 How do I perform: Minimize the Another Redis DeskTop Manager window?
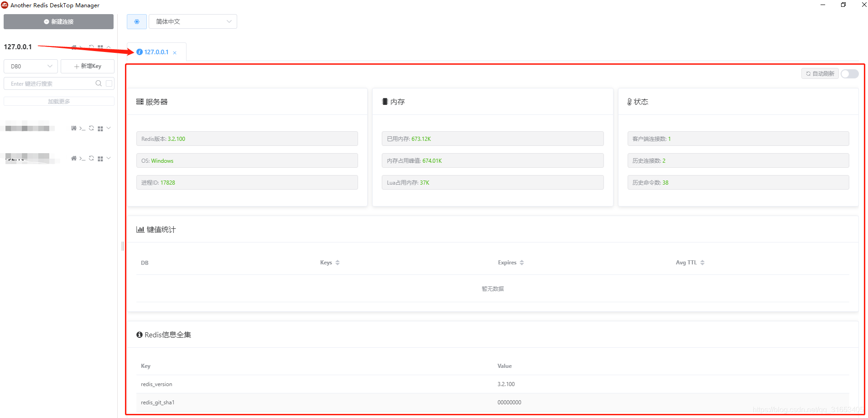coord(823,5)
